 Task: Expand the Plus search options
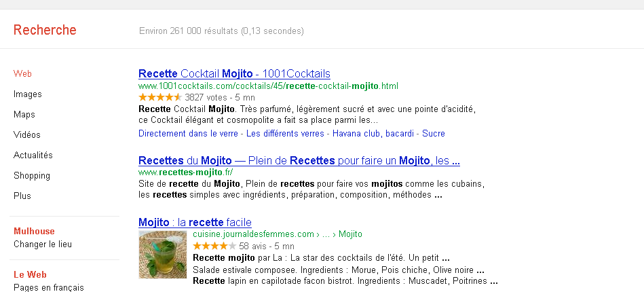(22, 196)
